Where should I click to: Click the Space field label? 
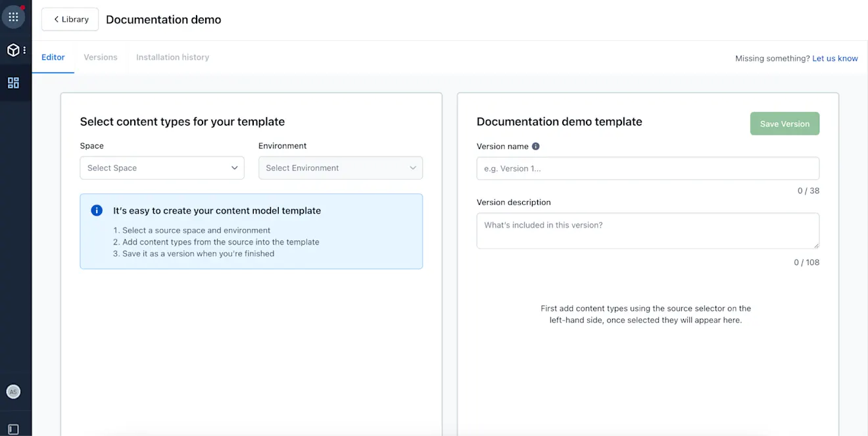tap(92, 146)
